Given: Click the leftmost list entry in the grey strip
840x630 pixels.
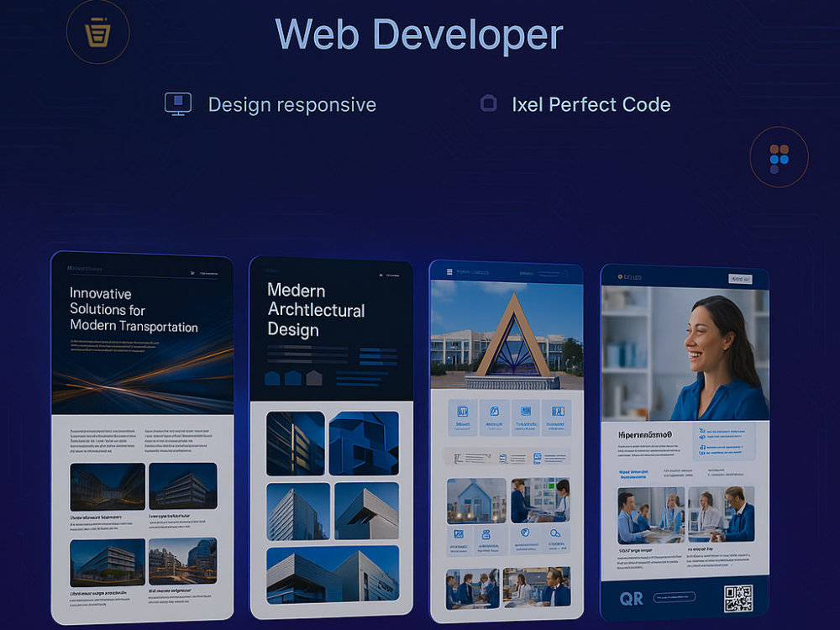Looking at the screenshot, I should pyautogui.click(x=472, y=458).
